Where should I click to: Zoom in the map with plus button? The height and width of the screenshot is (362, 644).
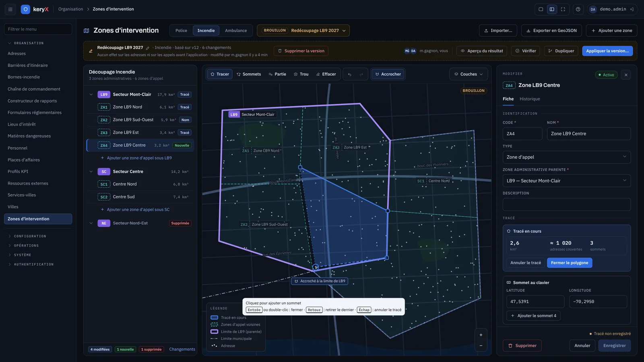(481, 335)
